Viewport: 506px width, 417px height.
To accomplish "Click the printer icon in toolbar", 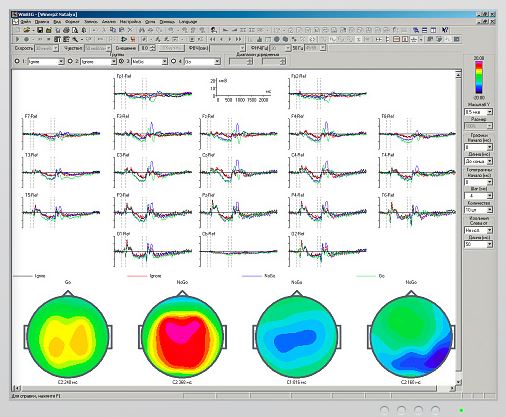I will (x=66, y=30).
